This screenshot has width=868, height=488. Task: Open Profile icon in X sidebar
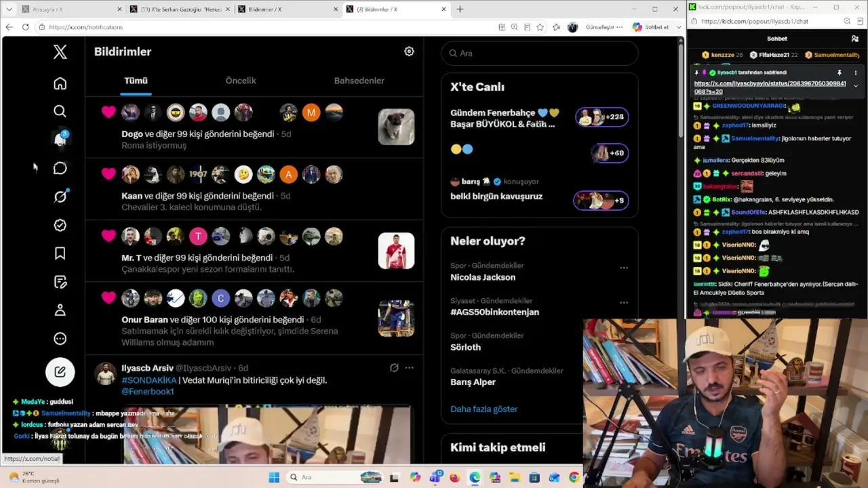(60, 310)
